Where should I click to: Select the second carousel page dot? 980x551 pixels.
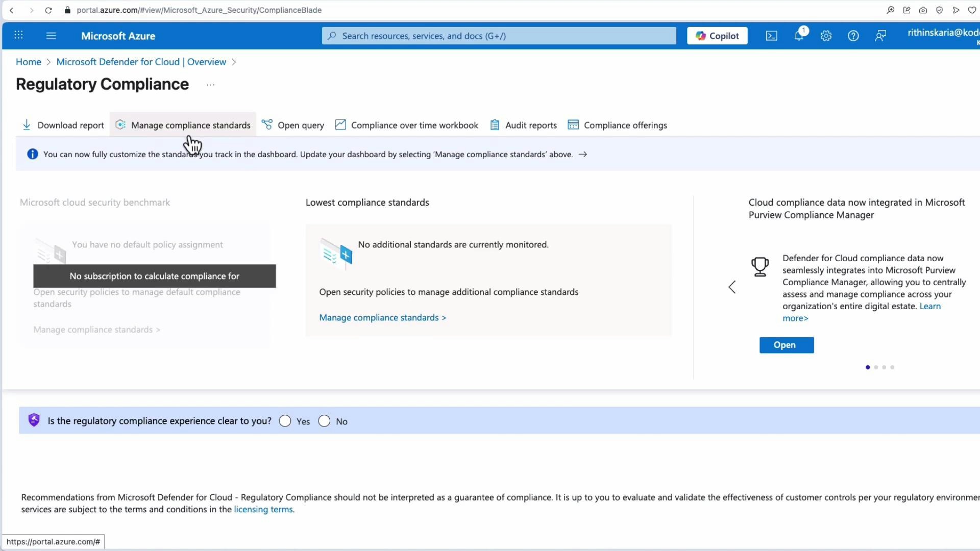876,367
